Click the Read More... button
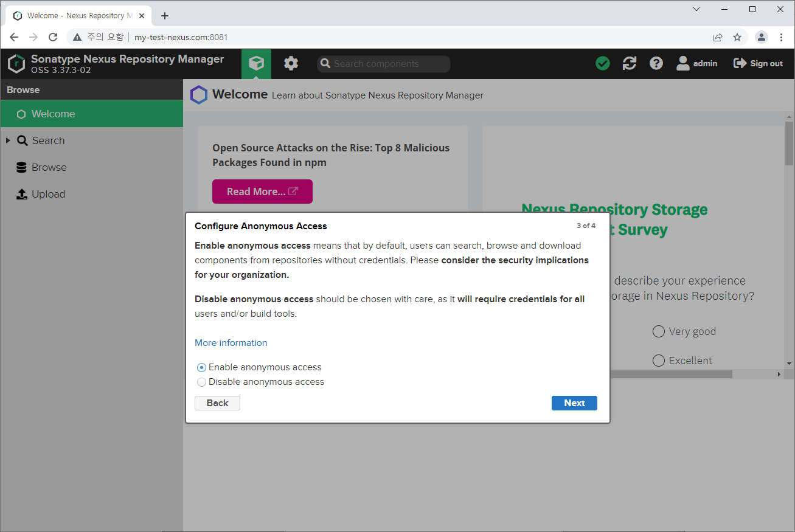 [x=262, y=192]
